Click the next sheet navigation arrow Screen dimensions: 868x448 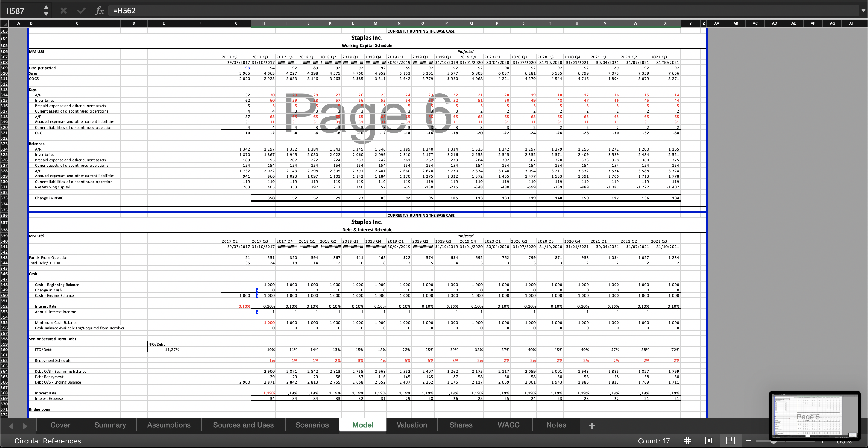tap(25, 426)
